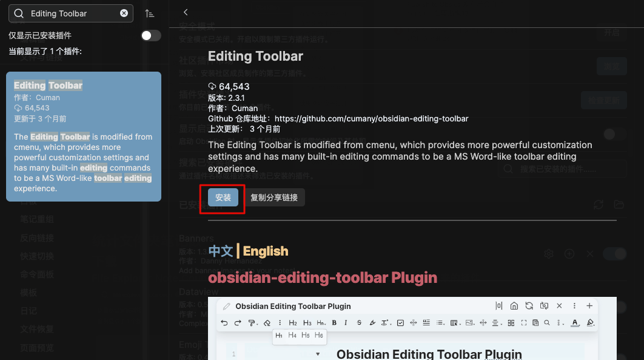The height and width of the screenshot is (360, 644).
Task: Click the folder icon beside the refresh icon
Action: tap(619, 205)
